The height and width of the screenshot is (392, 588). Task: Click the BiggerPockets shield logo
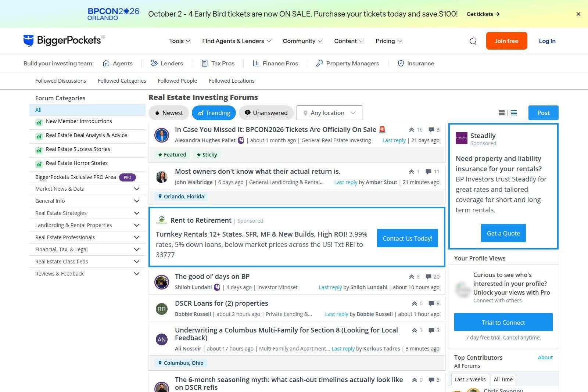[x=28, y=40]
